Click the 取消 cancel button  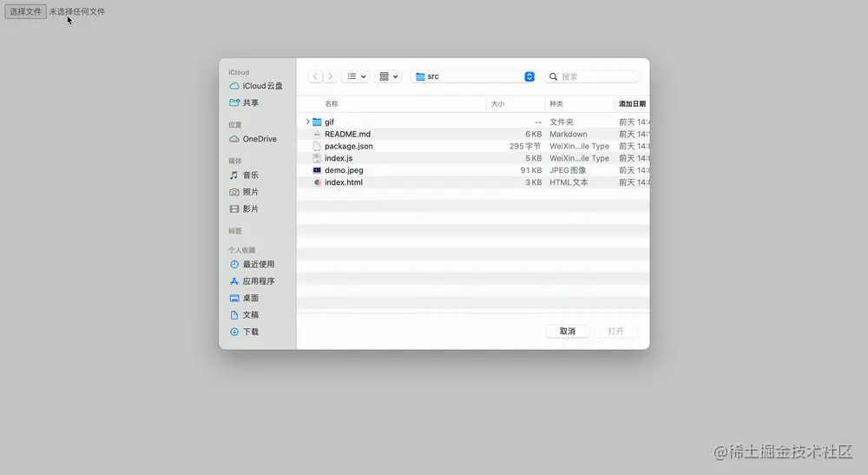[568, 331]
